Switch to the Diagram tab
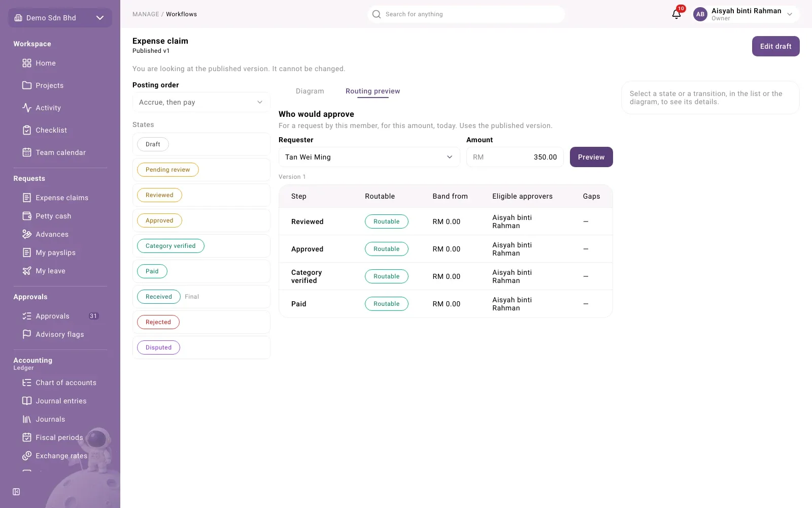 [x=310, y=91]
